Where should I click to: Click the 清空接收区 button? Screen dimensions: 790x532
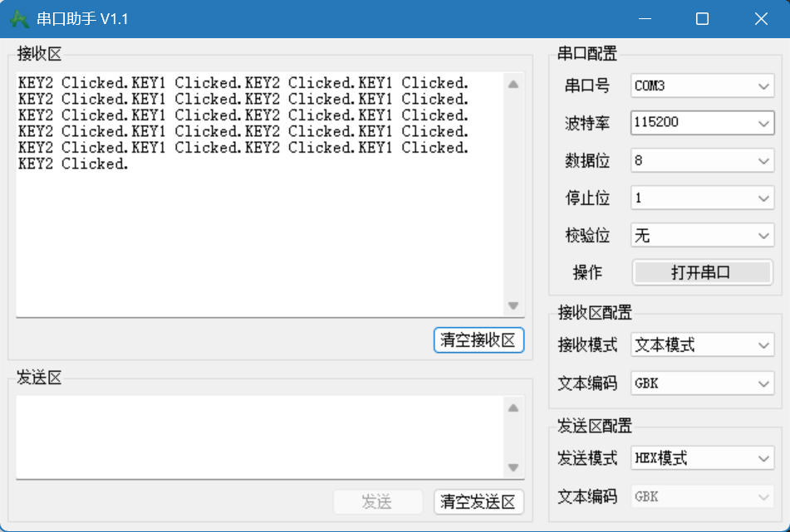coord(478,340)
